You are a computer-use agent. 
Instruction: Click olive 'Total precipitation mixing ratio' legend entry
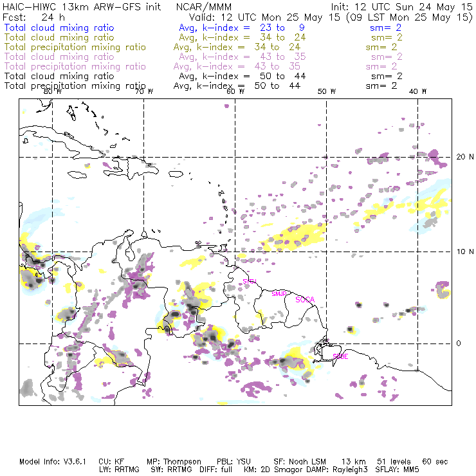(75, 47)
